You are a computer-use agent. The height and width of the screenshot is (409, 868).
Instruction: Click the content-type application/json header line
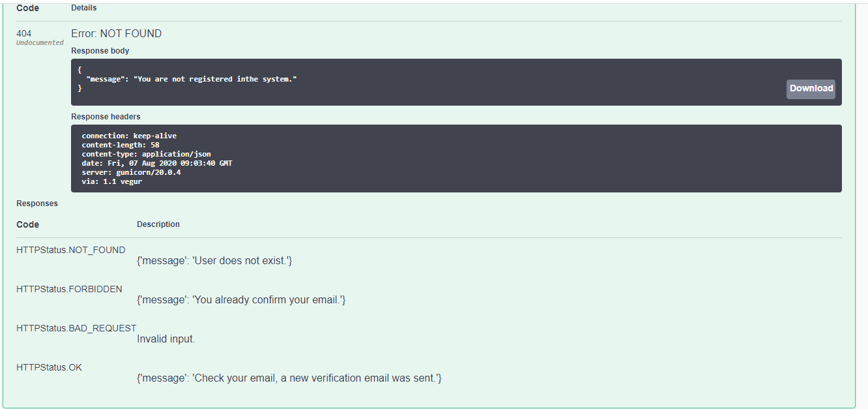click(145, 153)
